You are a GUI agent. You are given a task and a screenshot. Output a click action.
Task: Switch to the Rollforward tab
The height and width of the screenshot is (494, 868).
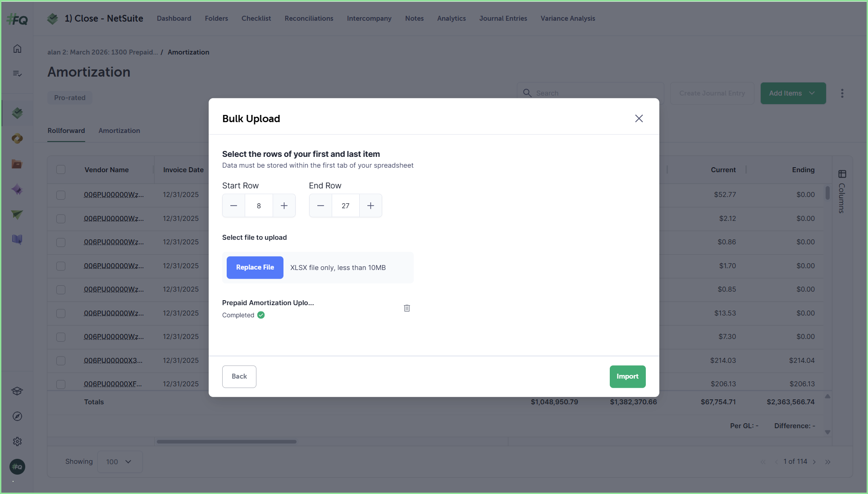(x=66, y=131)
